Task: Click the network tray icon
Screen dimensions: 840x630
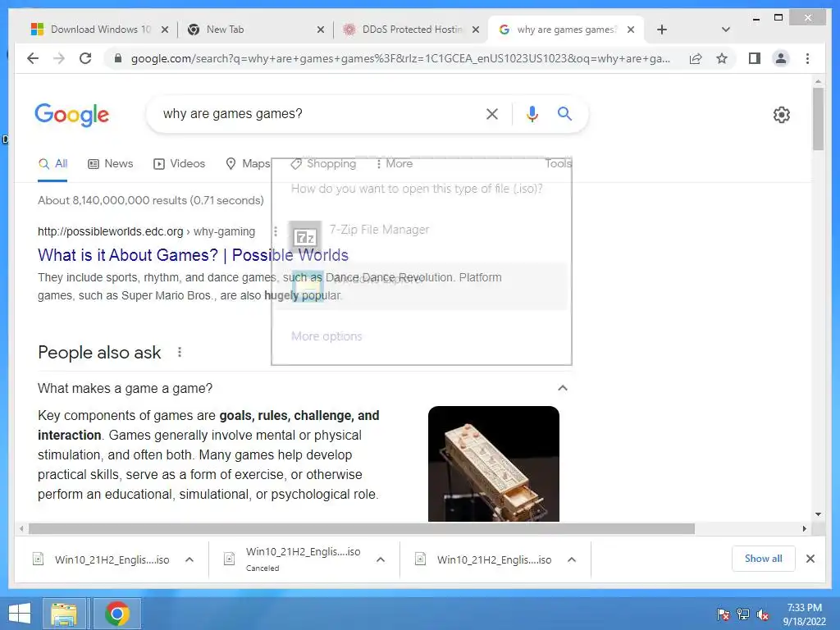Action: point(743,614)
